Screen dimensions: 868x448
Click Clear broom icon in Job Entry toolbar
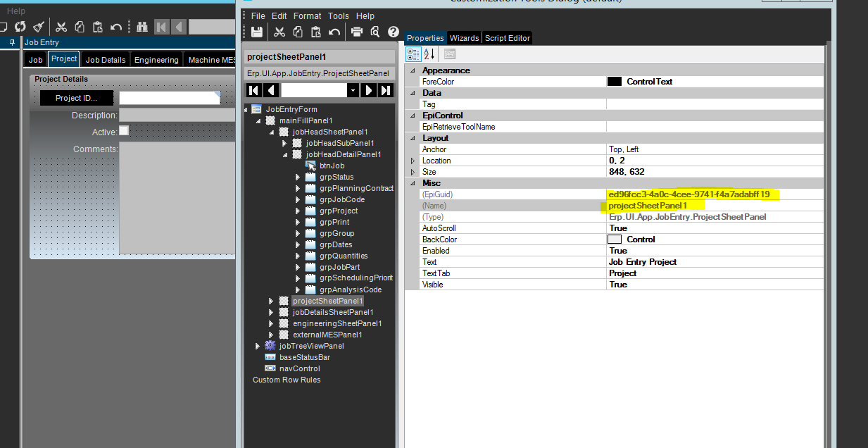click(39, 27)
